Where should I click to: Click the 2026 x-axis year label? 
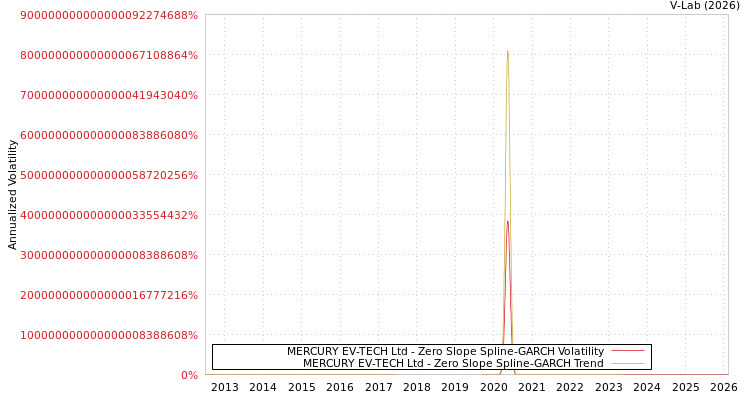click(x=724, y=387)
